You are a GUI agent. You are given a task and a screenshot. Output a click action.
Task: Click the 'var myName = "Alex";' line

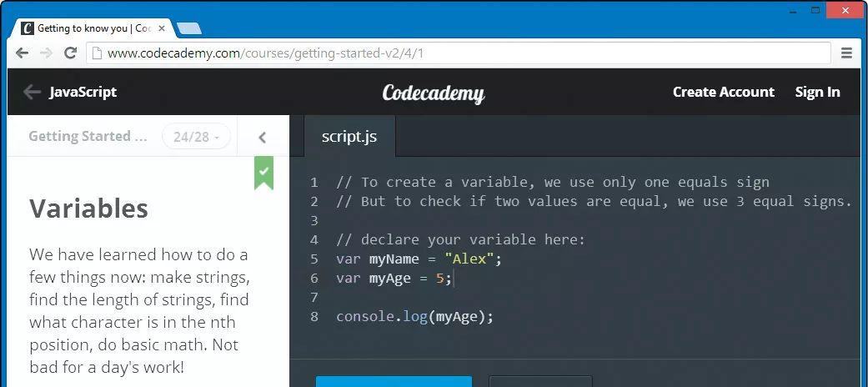pos(419,259)
